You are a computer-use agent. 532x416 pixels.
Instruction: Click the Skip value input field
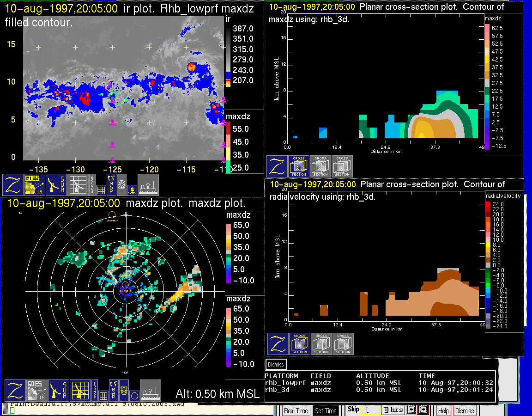point(370,410)
